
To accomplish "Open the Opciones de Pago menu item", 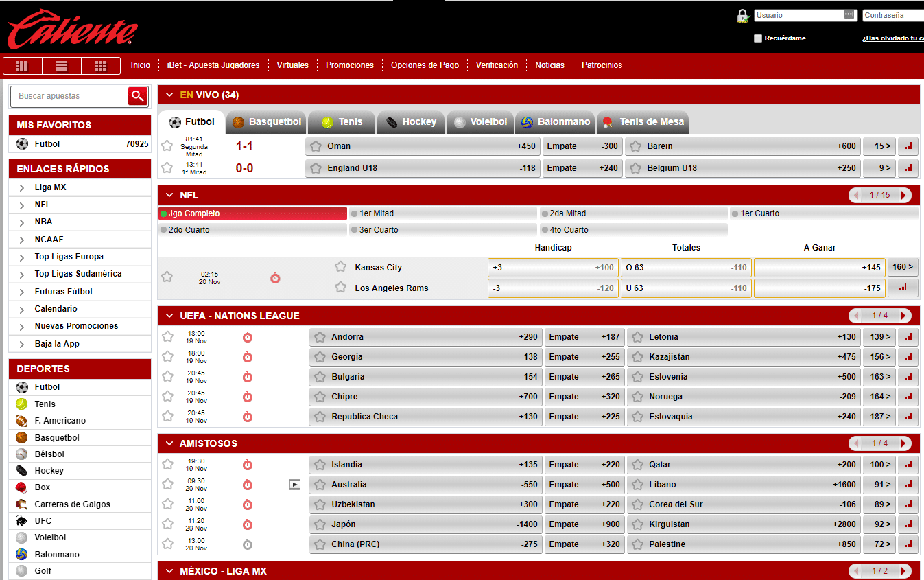I will [x=425, y=65].
